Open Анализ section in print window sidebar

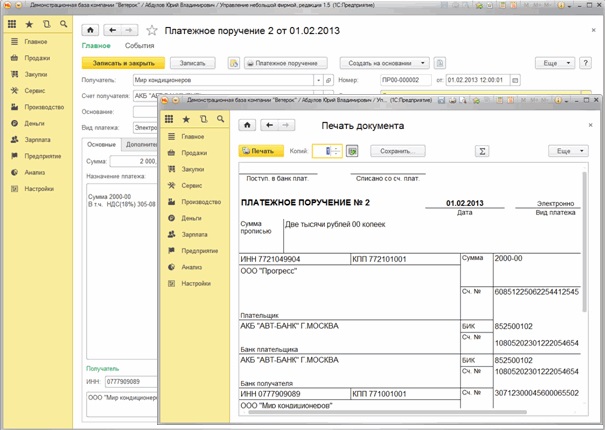(x=192, y=267)
